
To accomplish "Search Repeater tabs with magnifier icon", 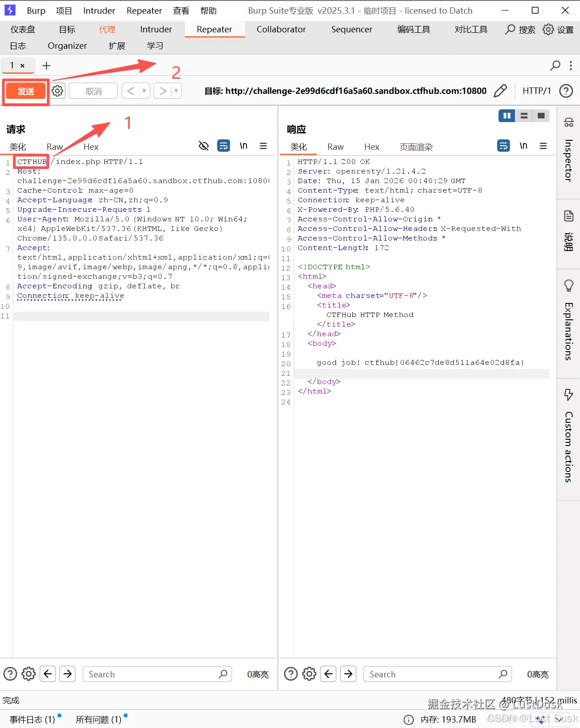I will (x=555, y=66).
